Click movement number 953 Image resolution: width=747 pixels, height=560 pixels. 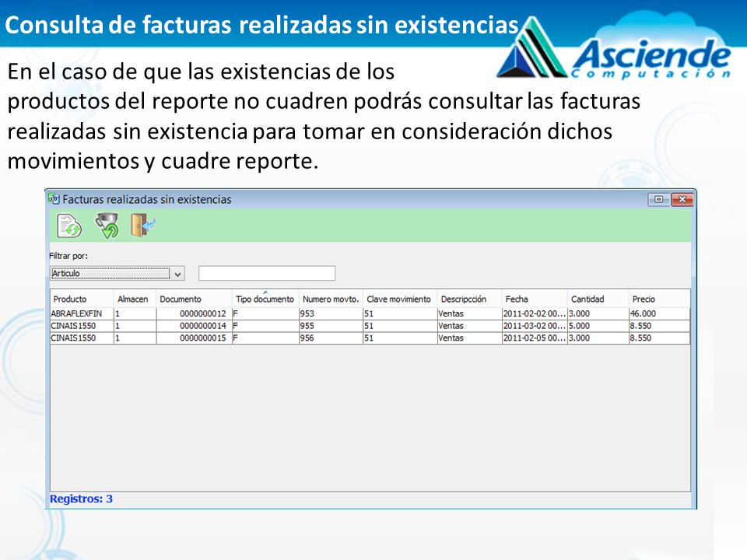331,313
